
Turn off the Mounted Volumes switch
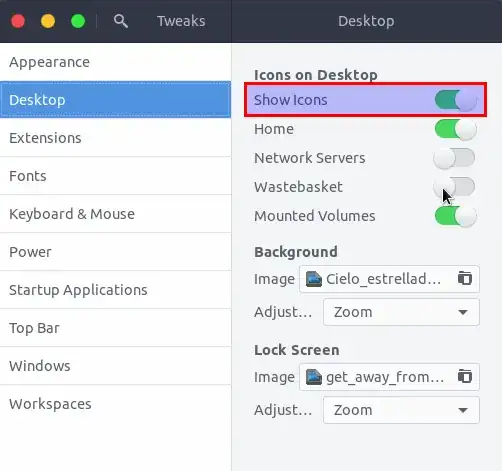(x=456, y=216)
